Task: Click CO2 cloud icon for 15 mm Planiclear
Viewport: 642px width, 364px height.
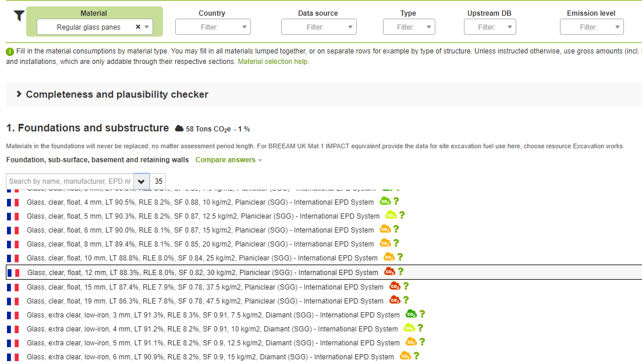Action: click(395, 286)
